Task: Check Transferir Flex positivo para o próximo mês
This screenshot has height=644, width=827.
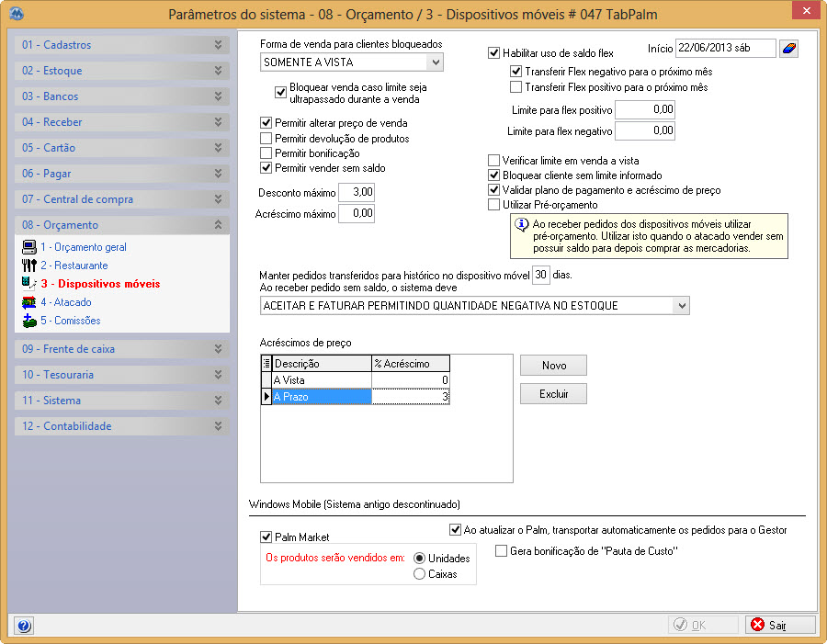Action: tap(515, 86)
